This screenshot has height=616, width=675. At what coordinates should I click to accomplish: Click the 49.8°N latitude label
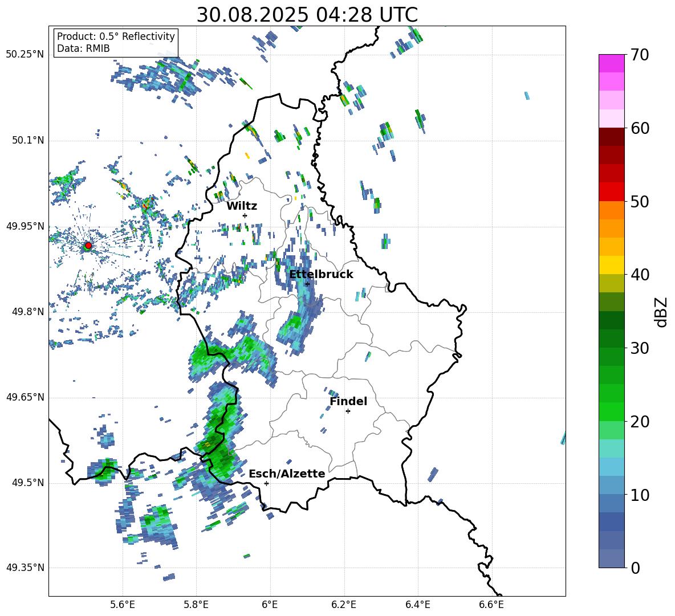pos(27,312)
